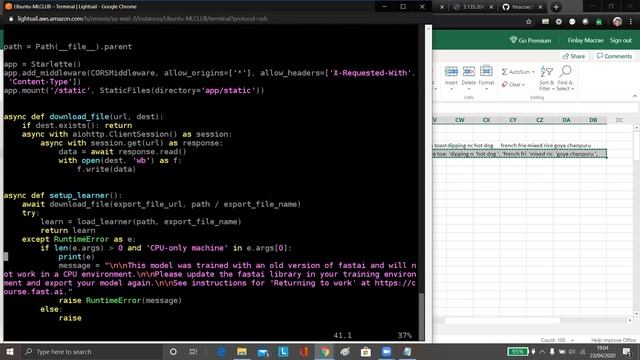The width and height of the screenshot is (640, 360).
Task: Click green Chrome extension icon
Action: point(599,22)
